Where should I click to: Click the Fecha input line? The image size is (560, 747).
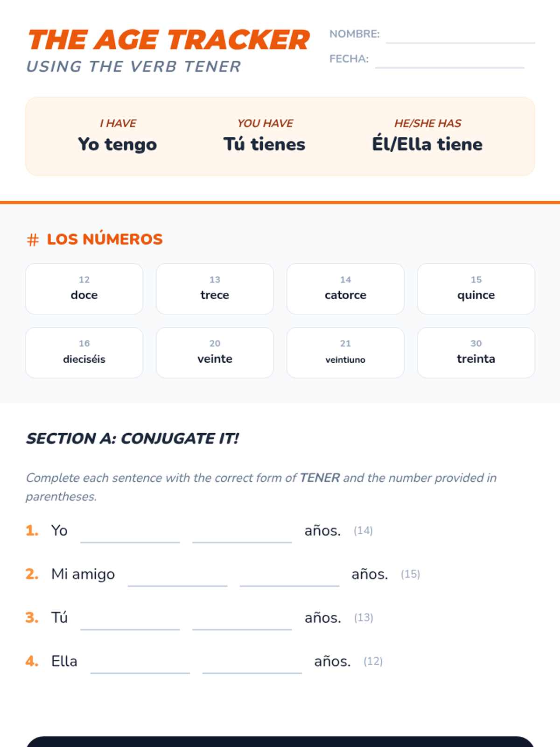(449, 61)
